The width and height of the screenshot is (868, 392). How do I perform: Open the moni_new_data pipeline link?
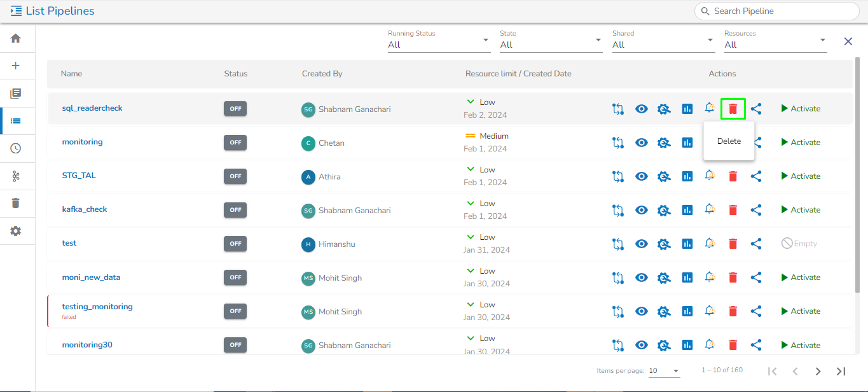pyautogui.click(x=91, y=277)
